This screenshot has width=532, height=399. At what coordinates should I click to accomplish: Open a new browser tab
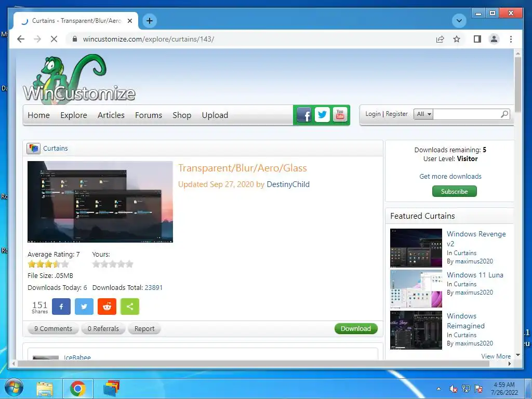click(x=149, y=21)
